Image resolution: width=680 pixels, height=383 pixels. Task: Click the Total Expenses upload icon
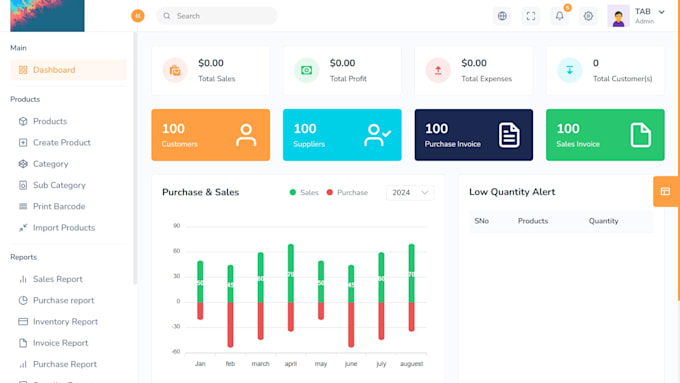click(438, 70)
